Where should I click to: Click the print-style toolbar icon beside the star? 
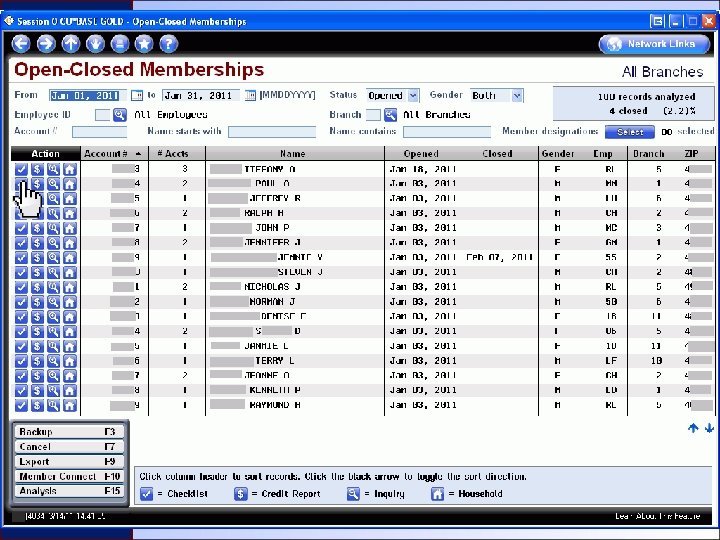click(x=120, y=44)
